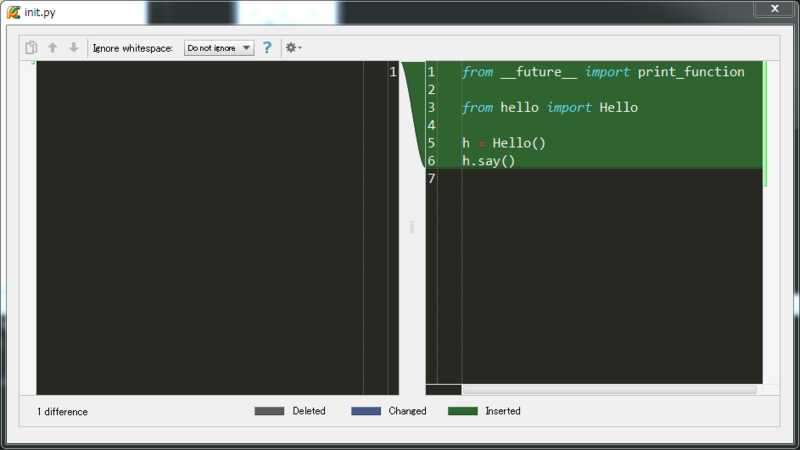Click the center splitter grip between panes
800x450 pixels.
coord(412,227)
